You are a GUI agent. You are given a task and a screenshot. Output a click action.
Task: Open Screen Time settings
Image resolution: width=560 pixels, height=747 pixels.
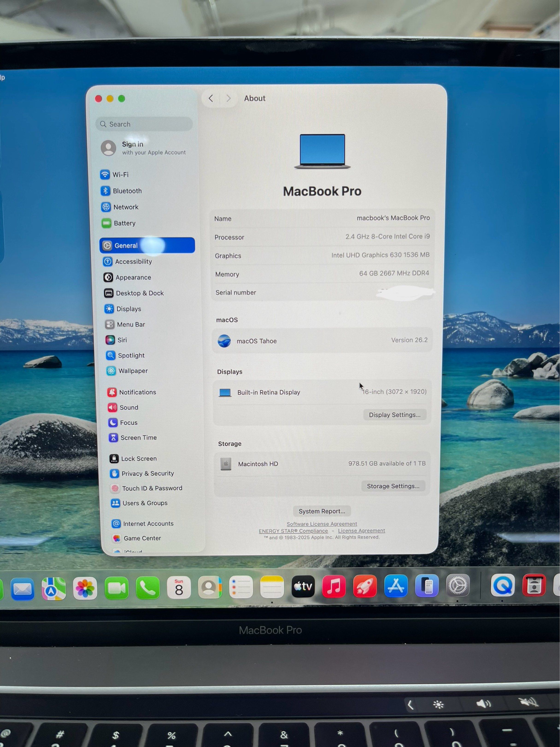[x=133, y=438]
